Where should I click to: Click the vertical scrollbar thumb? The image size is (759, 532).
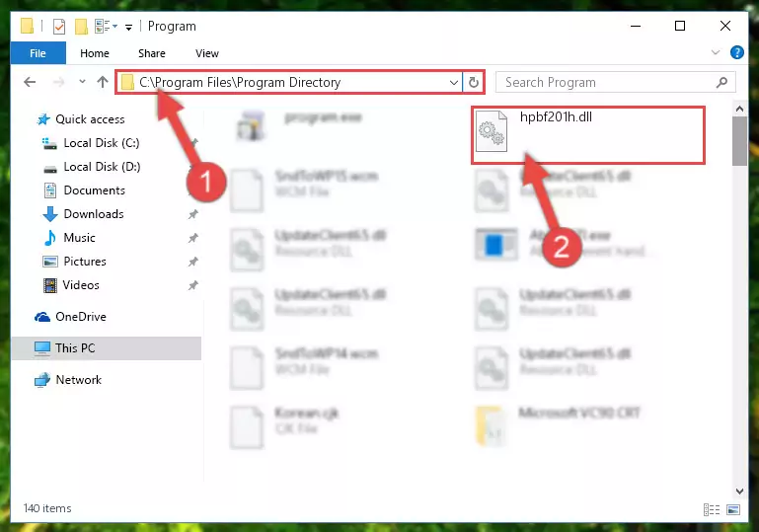tap(739, 141)
